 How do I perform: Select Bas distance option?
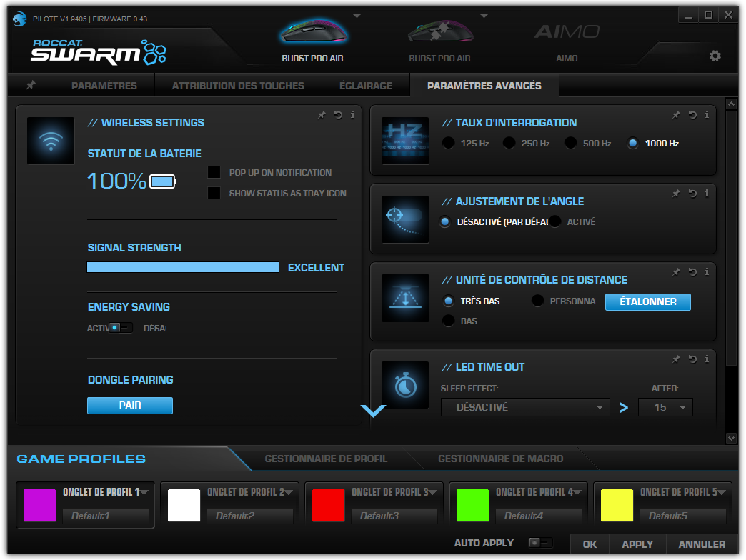coord(448,321)
